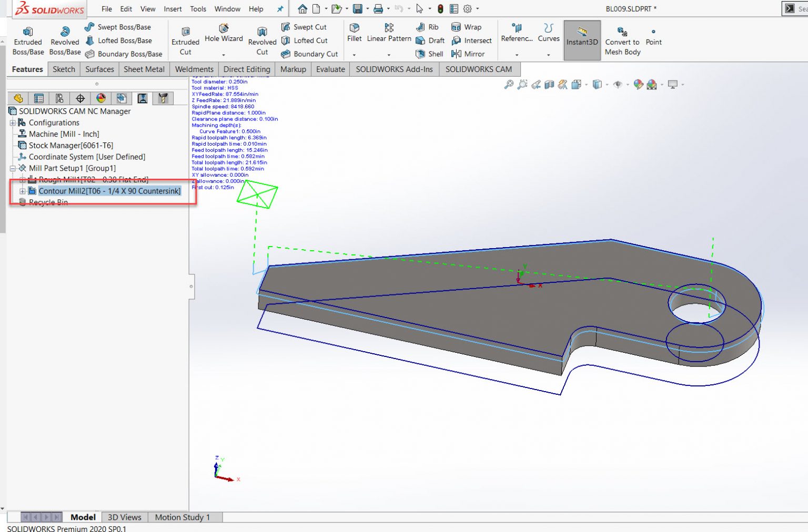808x532 pixels.
Task: Pin the menu bar with the pushpin
Action: [280, 9]
